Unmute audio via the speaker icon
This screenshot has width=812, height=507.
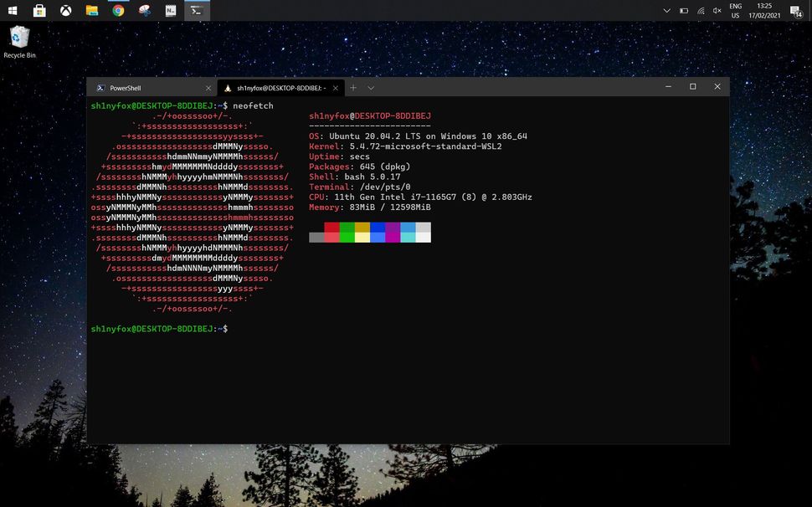pyautogui.click(x=717, y=11)
